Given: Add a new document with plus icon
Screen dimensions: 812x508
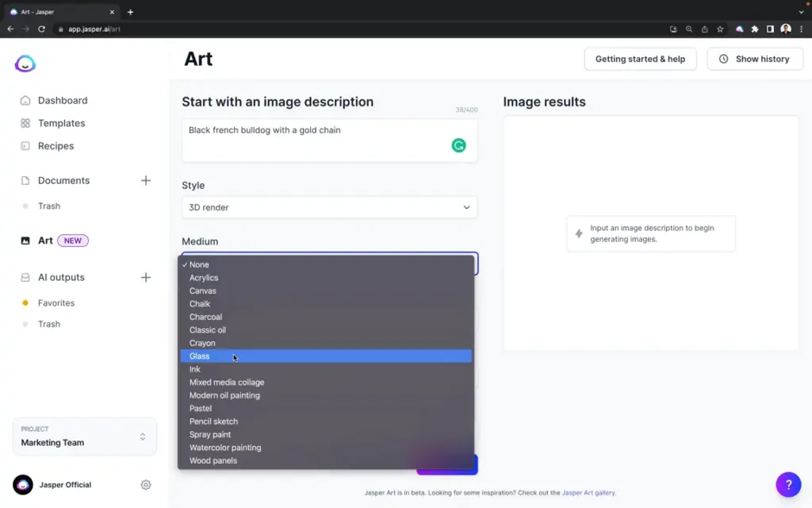Looking at the screenshot, I should 146,180.
